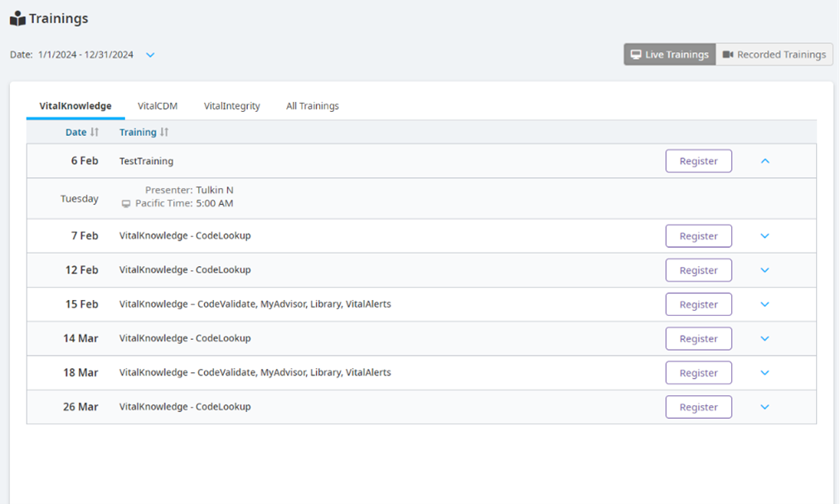The width and height of the screenshot is (840, 504).
Task: Open the date range dropdown
Action: (150, 54)
